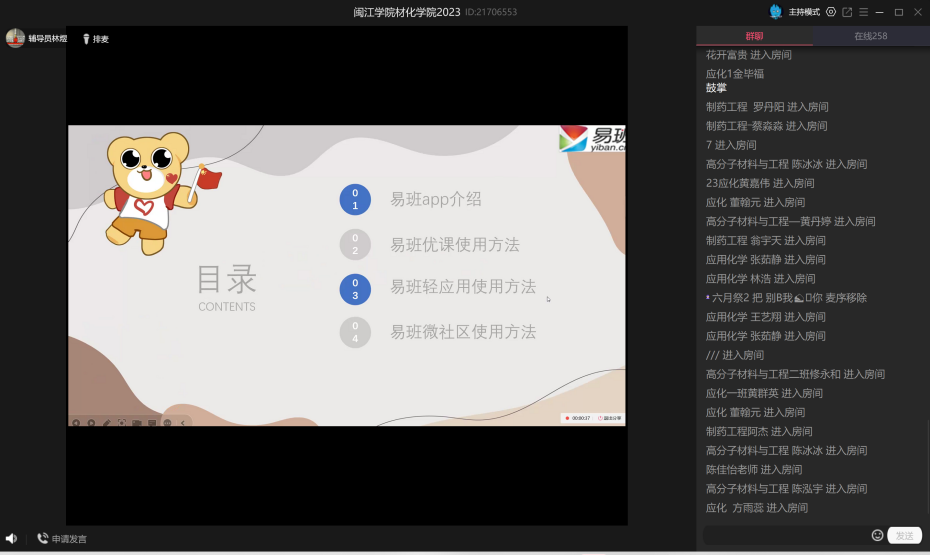Viewport: 930px width, 555px height.
Task: Click the 发送 send button
Action: click(x=904, y=535)
